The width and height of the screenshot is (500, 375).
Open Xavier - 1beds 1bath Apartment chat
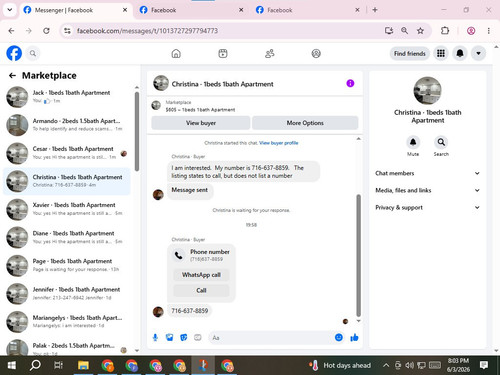[x=67, y=209]
